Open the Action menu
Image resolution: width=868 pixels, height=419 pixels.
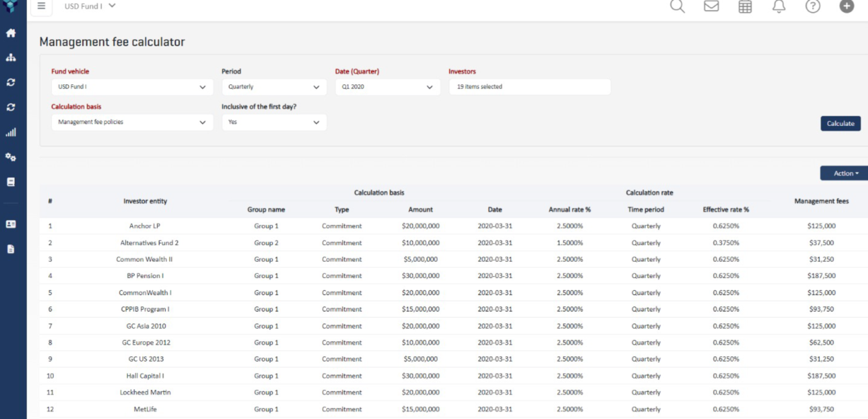click(x=843, y=173)
